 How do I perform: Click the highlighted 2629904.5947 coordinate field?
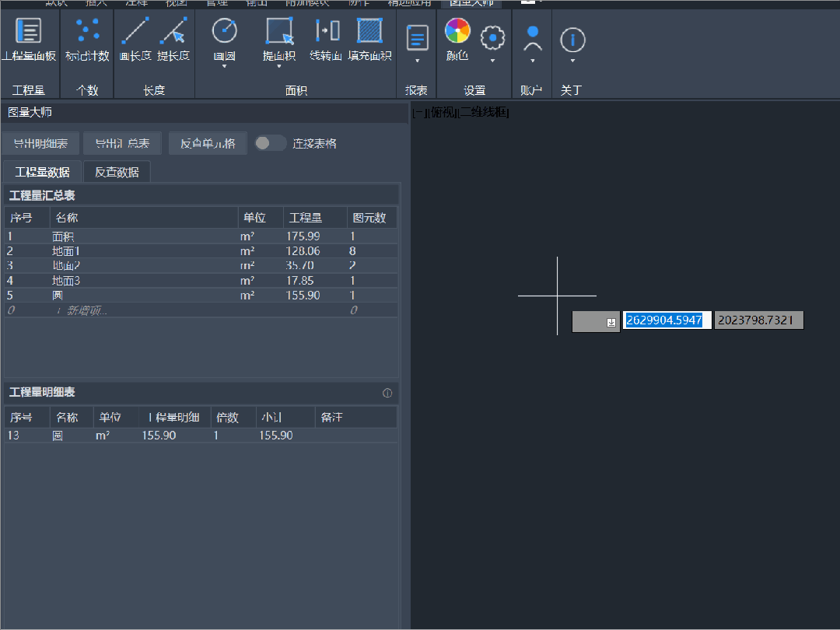click(667, 320)
